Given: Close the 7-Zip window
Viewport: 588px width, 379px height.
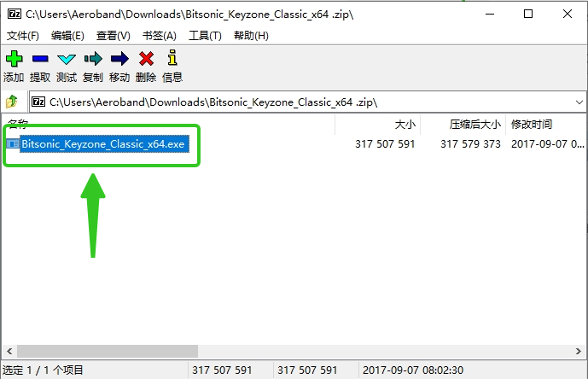Looking at the screenshot, I should click(568, 15).
